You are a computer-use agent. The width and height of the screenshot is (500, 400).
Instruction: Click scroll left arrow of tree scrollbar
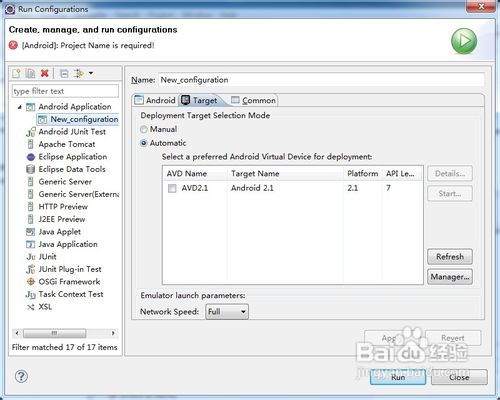(x=17, y=333)
